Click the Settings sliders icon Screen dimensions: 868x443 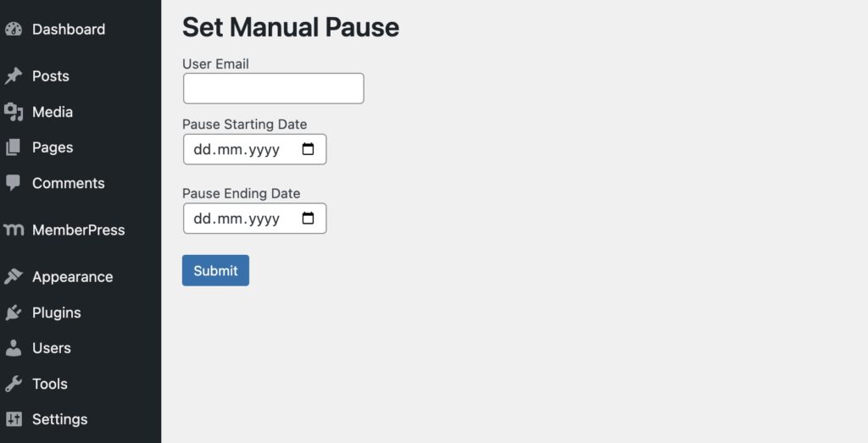pyautogui.click(x=13, y=419)
